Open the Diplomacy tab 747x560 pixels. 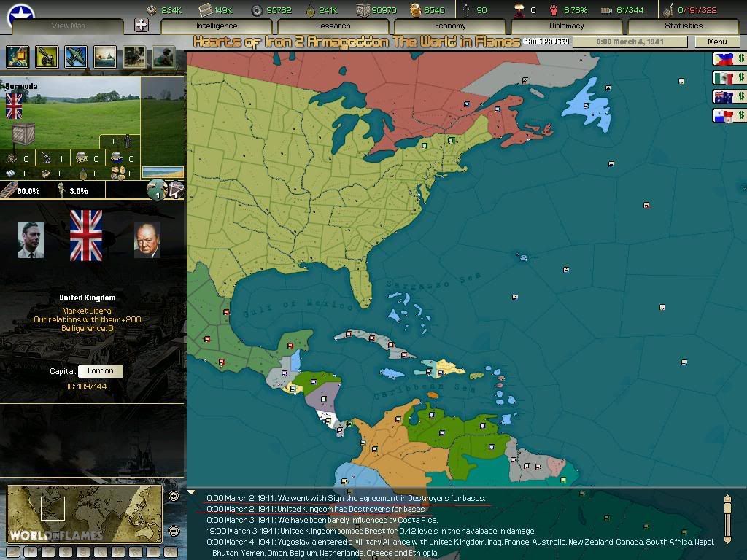point(566,26)
